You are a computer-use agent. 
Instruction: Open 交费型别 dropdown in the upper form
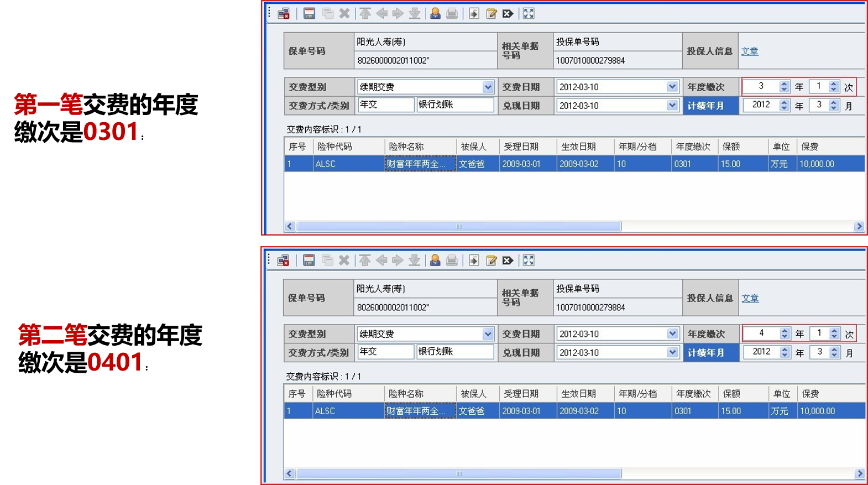[x=488, y=87]
